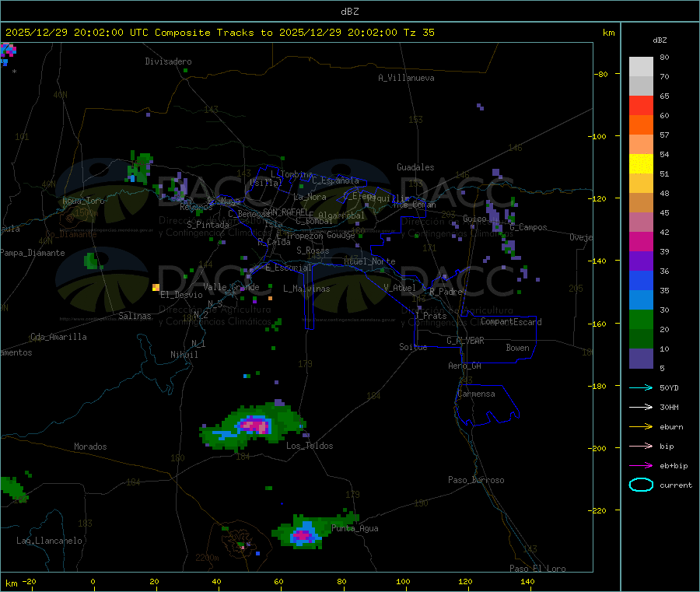Image resolution: width=700 pixels, height=592 pixels.
Task: Click the 'Soitue' map label
Action: pyautogui.click(x=413, y=347)
